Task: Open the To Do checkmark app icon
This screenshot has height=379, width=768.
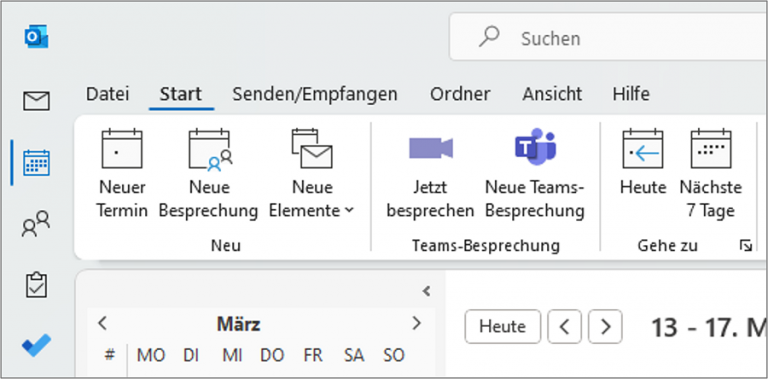Action: coord(36,345)
